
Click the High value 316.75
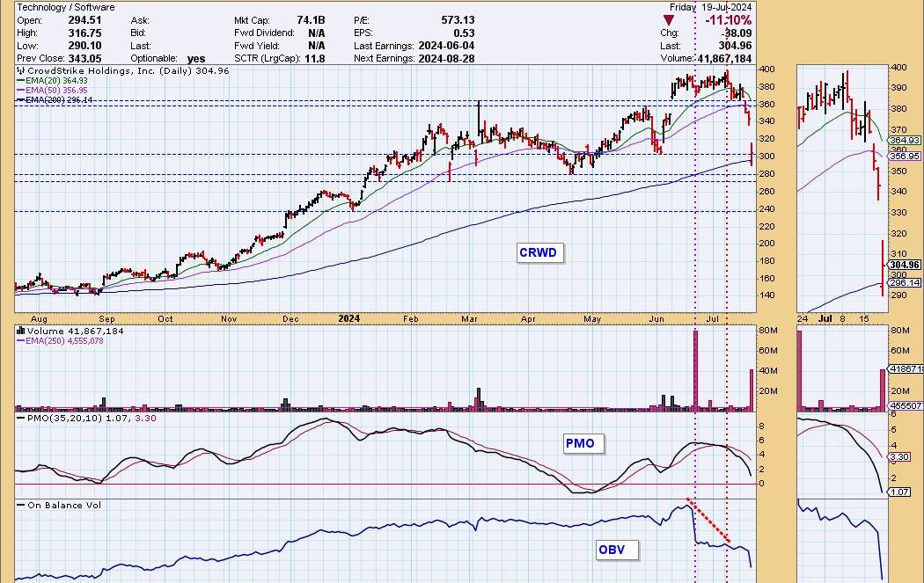tap(84, 33)
